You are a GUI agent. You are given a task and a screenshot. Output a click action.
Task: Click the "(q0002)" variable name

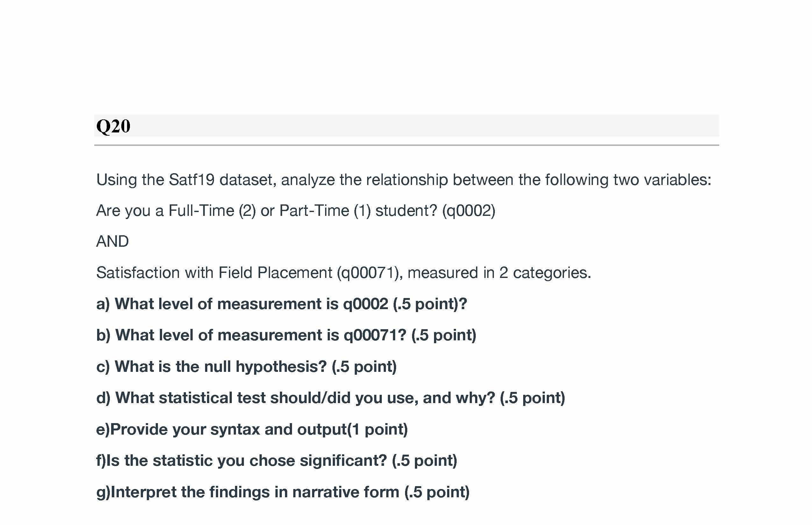click(468, 210)
